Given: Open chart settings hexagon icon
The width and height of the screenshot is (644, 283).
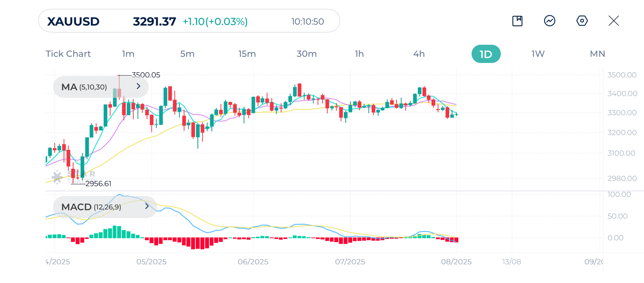Looking at the screenshot, I should click(x=582, y=21).
